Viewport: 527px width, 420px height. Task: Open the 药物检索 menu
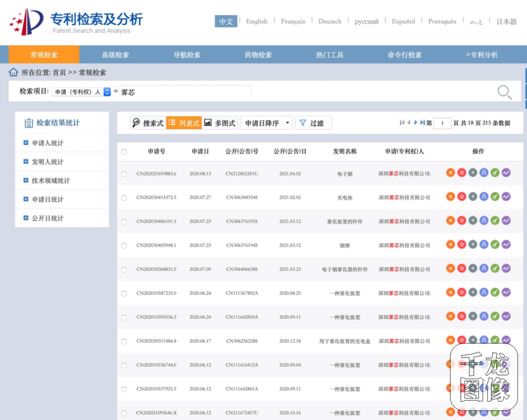click(x=257, y=54)
